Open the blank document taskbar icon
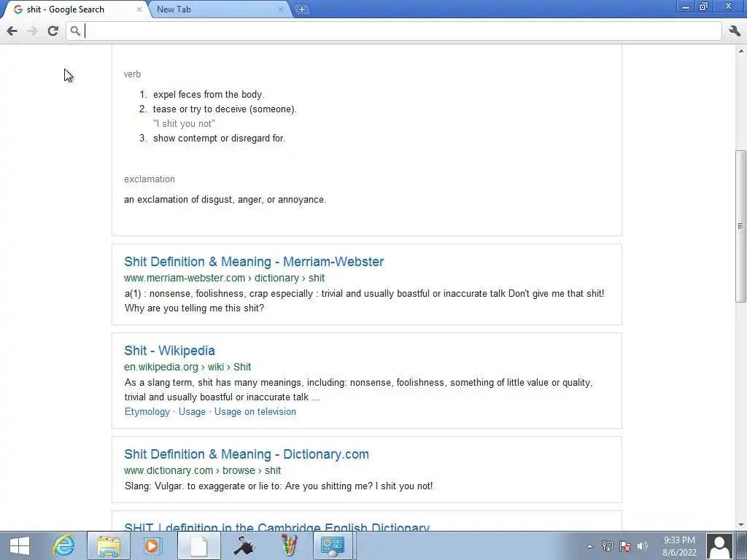 coord(198,545)
